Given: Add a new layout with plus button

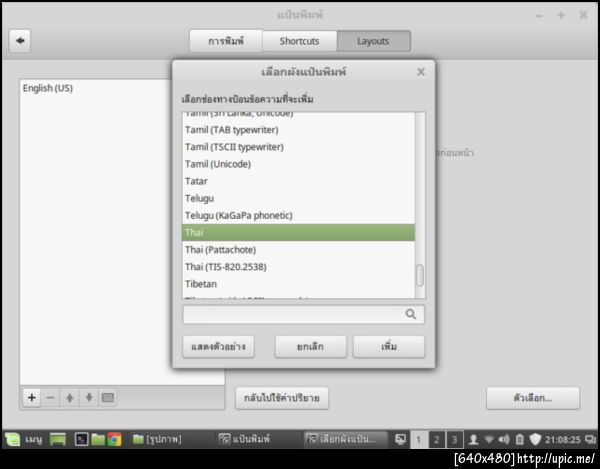Looking at the screenshot, I should pyautogui.click(x=32, y=397).
